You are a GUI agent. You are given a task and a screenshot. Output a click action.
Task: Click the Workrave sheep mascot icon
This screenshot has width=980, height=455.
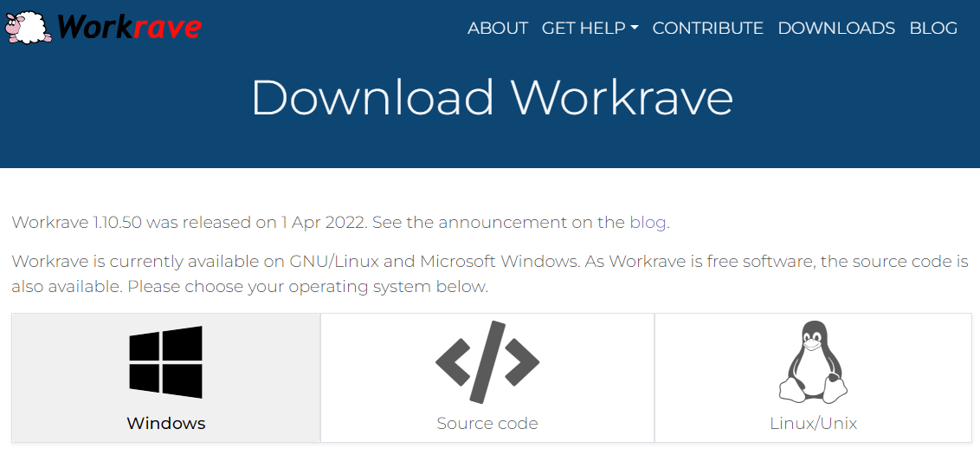click(x=28, y=28)
